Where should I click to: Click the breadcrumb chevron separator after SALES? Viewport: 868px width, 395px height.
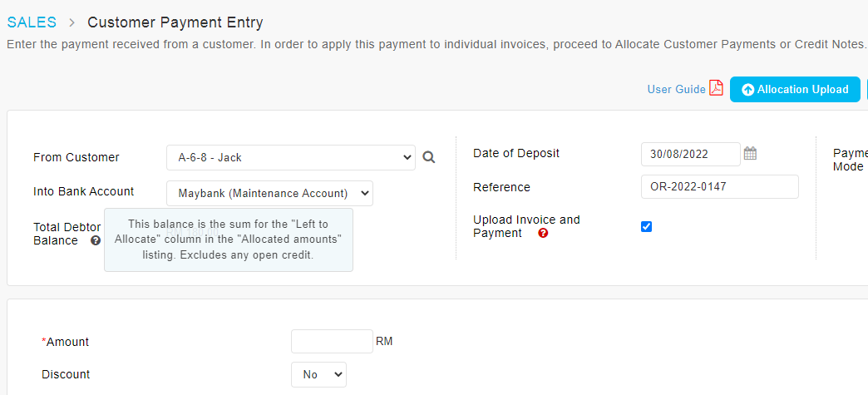(72, 22)
